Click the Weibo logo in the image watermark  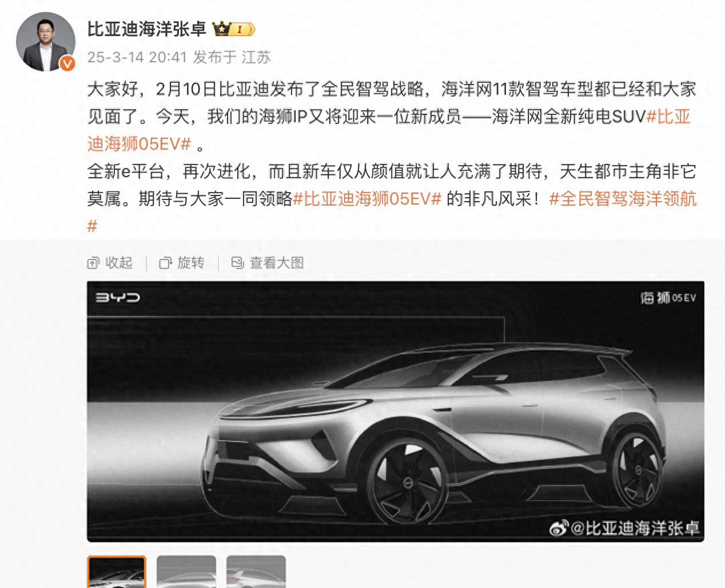coord(559,527)
